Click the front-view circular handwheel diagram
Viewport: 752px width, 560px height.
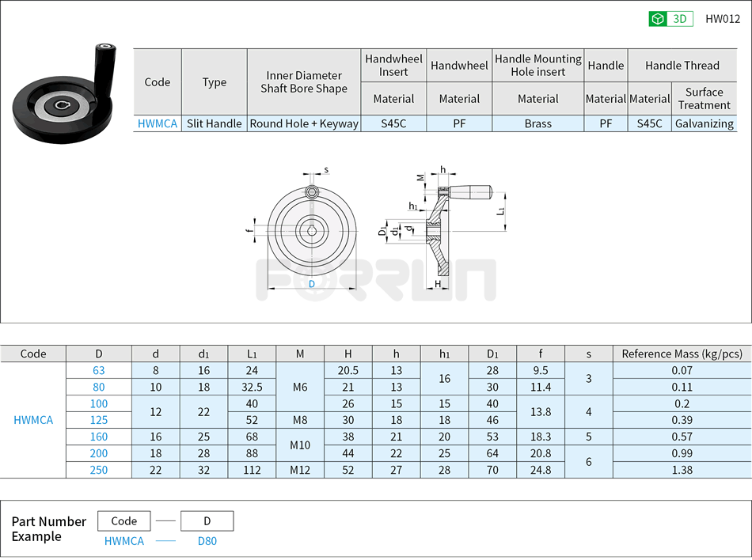pyautogui.click(x=313, y=229)
